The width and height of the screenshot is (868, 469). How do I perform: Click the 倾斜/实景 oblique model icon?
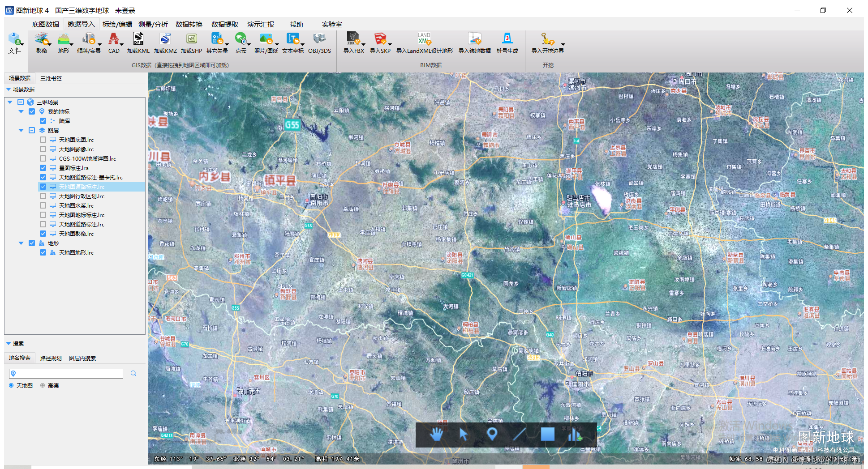point(89,39)
